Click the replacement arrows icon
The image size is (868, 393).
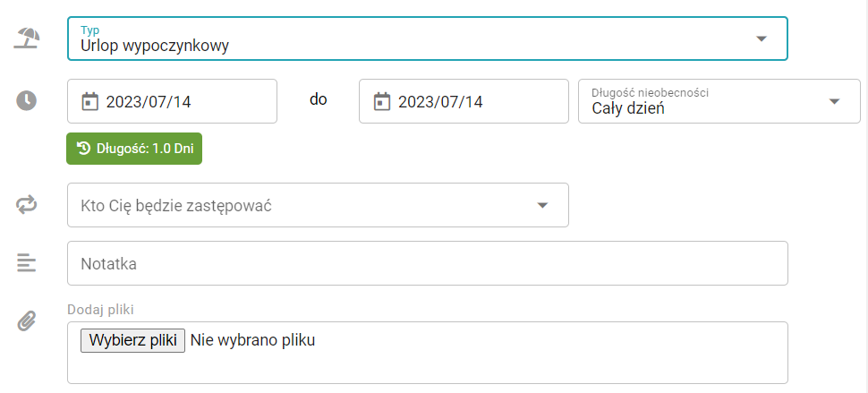(27, 205)
